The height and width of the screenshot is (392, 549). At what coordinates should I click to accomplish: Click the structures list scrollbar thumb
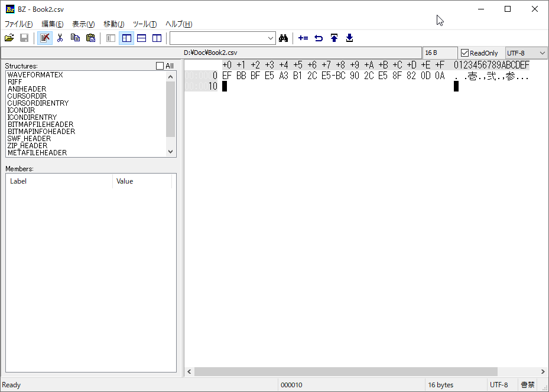click(x=171, y=109)
